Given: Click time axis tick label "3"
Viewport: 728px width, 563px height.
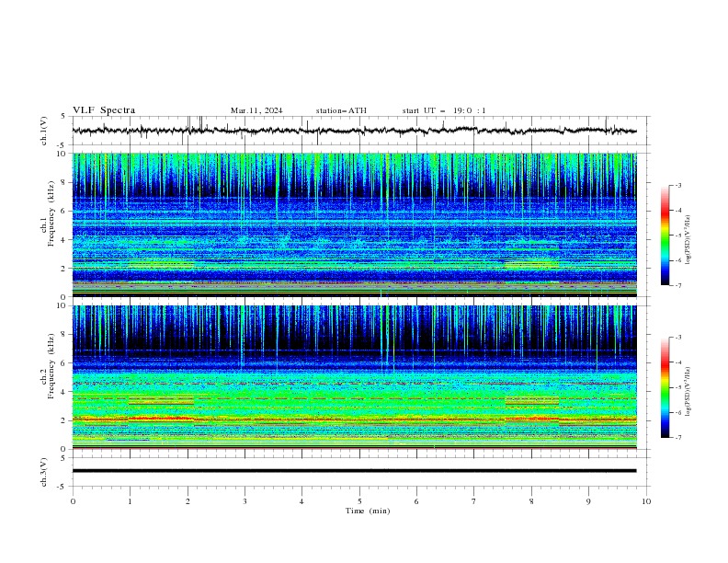Looking at the screenshot, I should [245, 501].
